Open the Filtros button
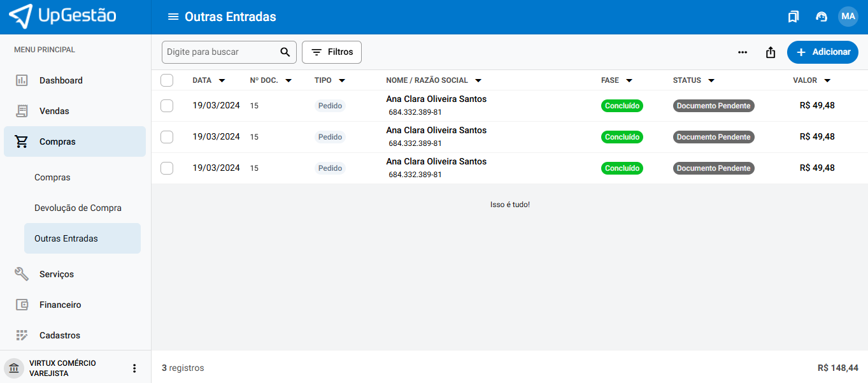The height and width of the screenshot is (383, 868). 332,52
